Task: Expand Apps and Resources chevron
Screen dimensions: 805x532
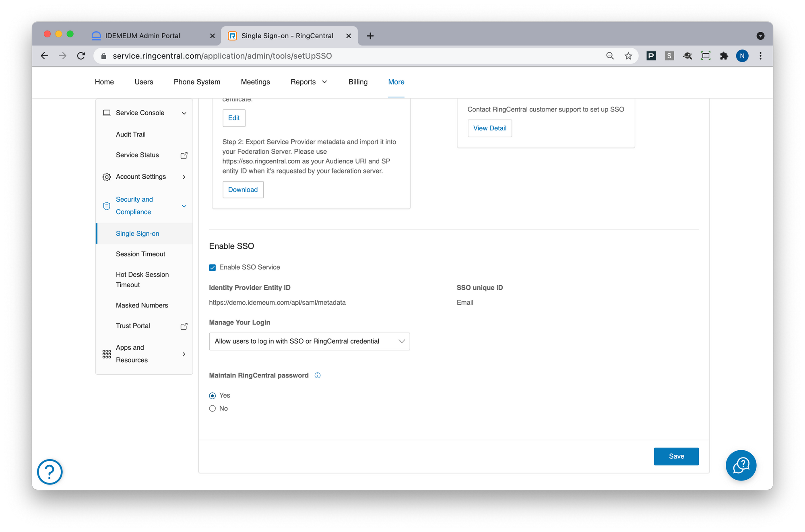Action: click(x=184, y=354)
